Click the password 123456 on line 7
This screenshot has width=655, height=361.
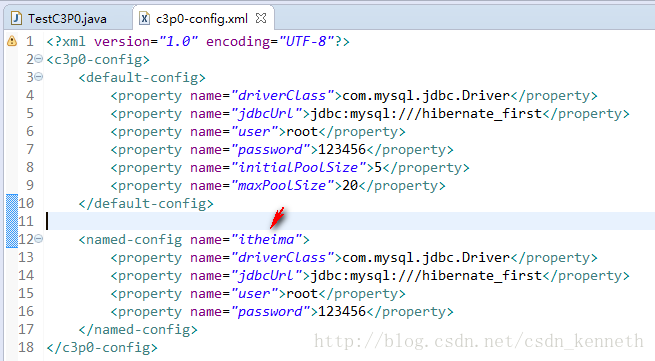click(342, 150)
